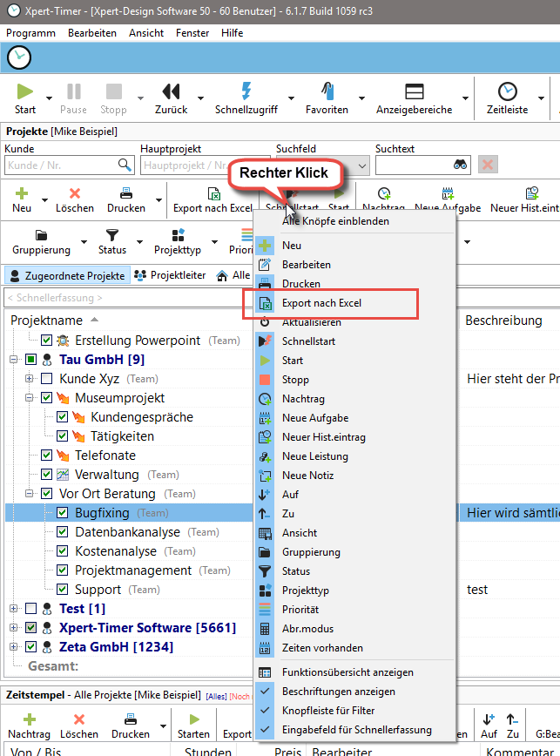Select Export nach Excel in context menu
560x756 pixels.
click(321, 303)
